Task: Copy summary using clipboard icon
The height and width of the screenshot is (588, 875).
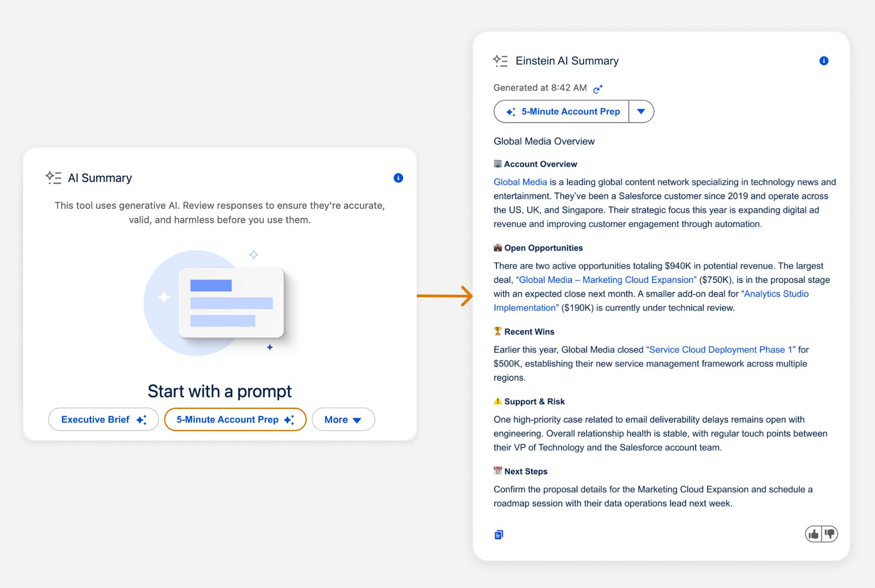Action: point(499,535)
